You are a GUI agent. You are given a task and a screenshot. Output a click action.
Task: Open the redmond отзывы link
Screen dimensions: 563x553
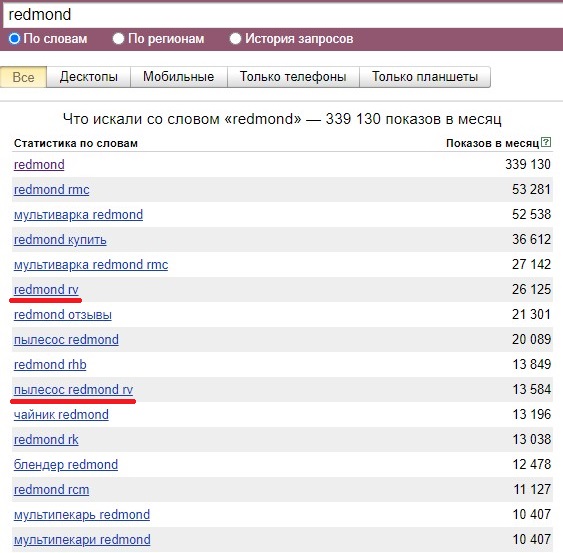tap(62, 315)
